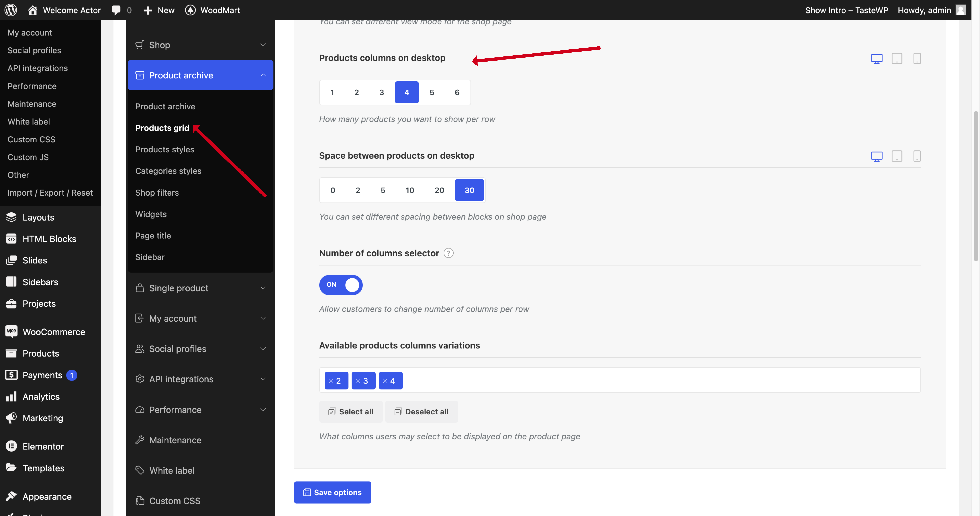980x516 pixels.
Task: Open Import / Export / Reset link
Action: tap(50, 193)
